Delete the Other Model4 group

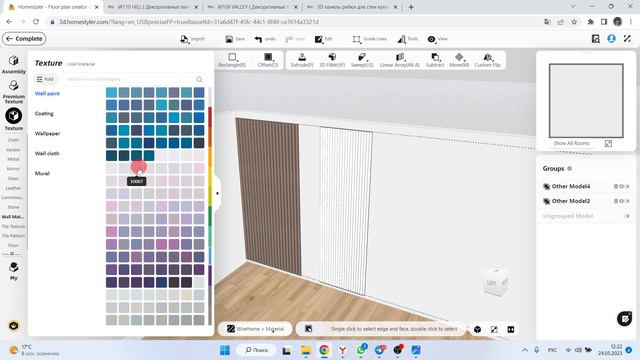pyautogui.click(x=616, y=186)
